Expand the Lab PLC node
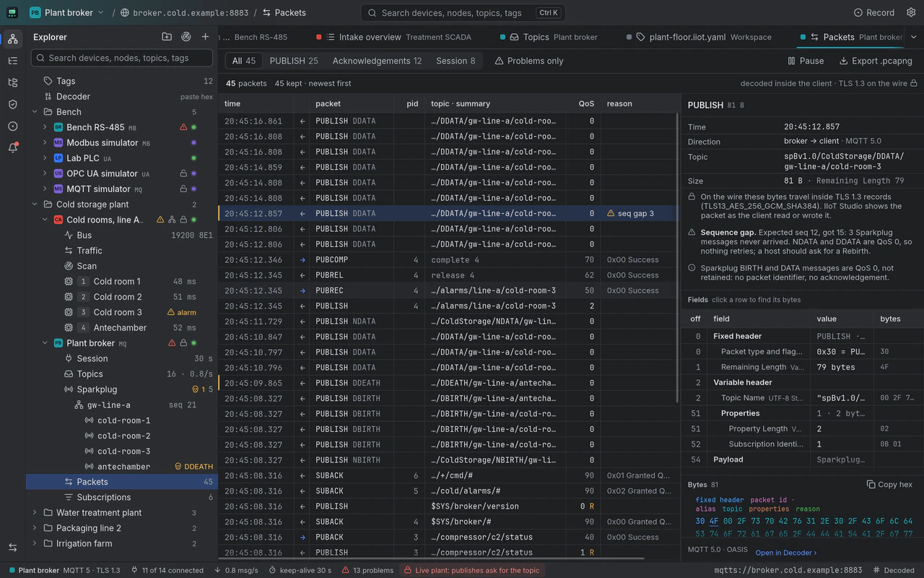Viewport: 924px width, 578px height. coord(45,158)
